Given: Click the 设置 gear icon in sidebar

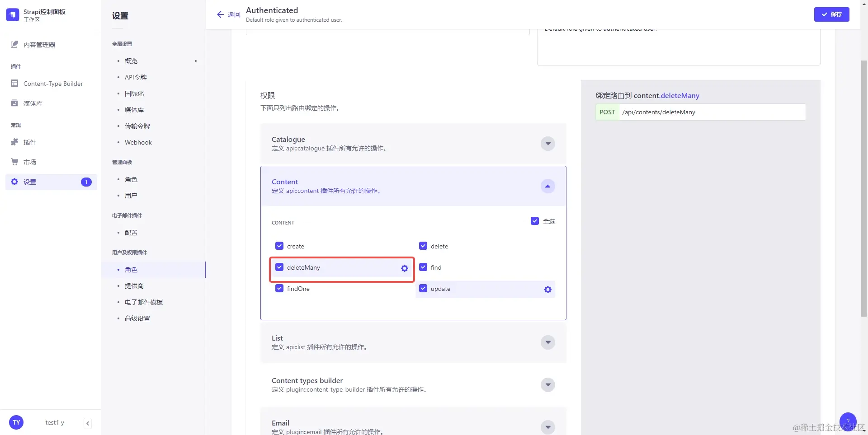Looking at the screenshot, I should click(x=14, y=182).
